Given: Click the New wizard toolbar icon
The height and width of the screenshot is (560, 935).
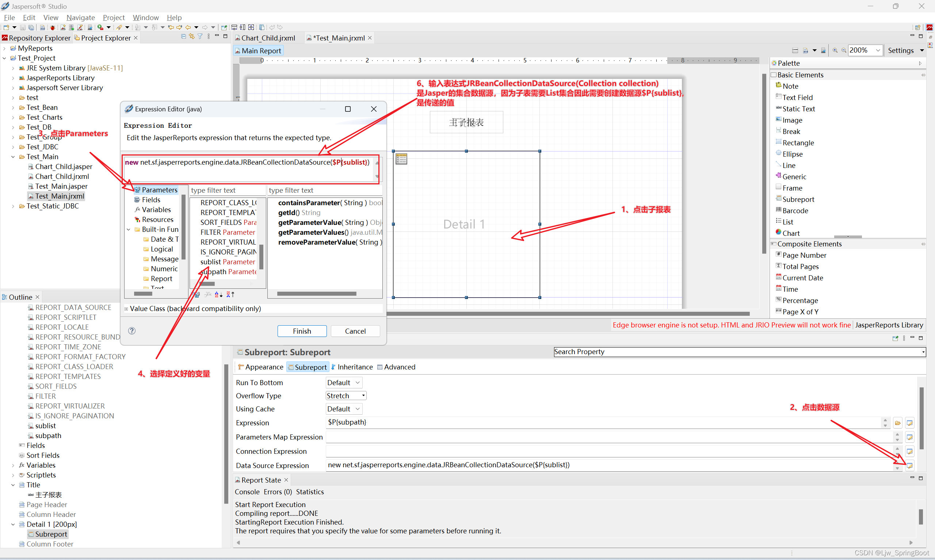Looking at the screenshot, I should click(6, 27).
